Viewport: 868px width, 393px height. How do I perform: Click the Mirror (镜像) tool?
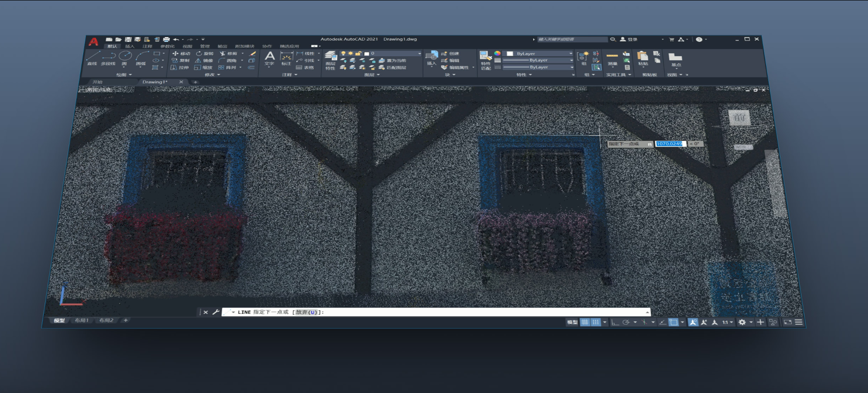coord(204,61)
